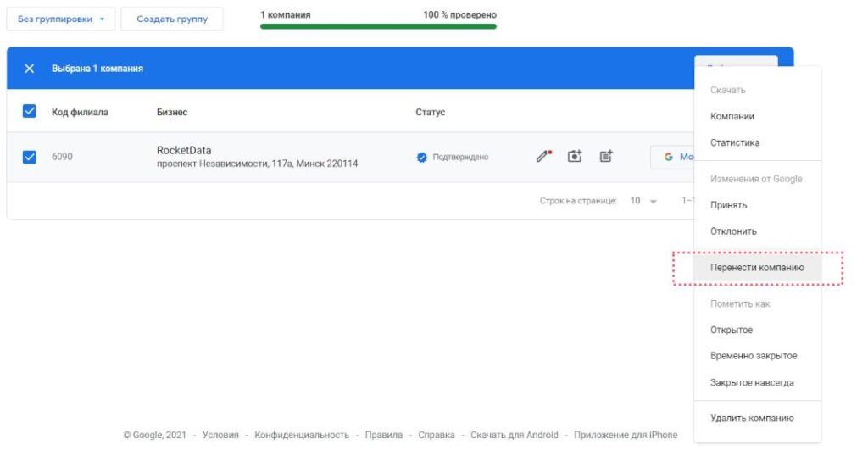Click the RocketData business name
This screenshot has height=450, width=868.
click(184, 150)
